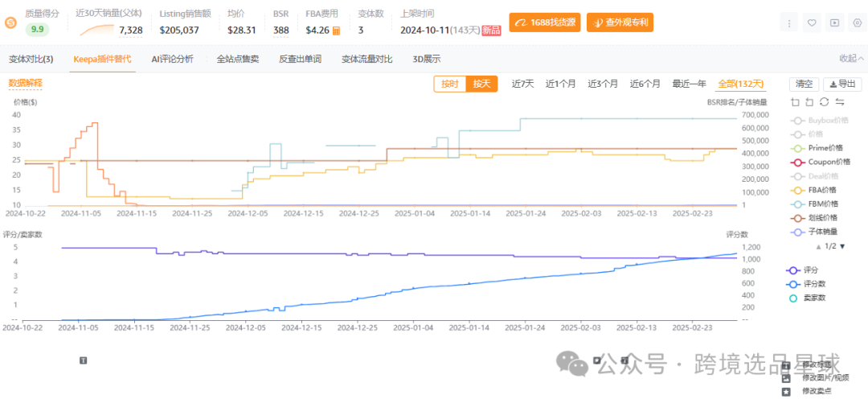868x399 pixels.
Task: Open 反查出单词 tab
Action: click(x=300, y=59)
